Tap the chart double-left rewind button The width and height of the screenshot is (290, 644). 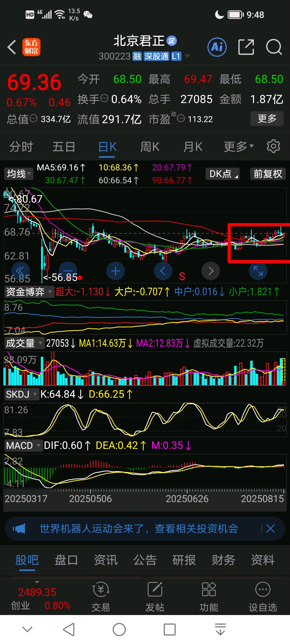[x=20, y=271]
